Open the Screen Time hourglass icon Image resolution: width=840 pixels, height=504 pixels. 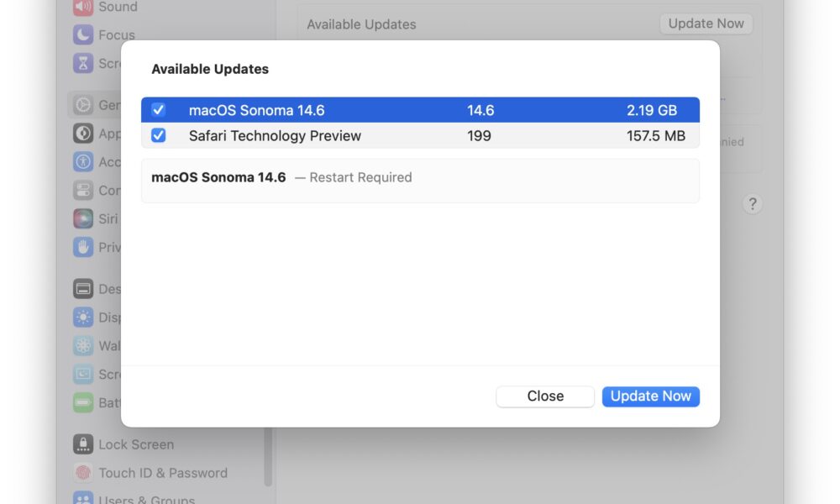point(83,63)
